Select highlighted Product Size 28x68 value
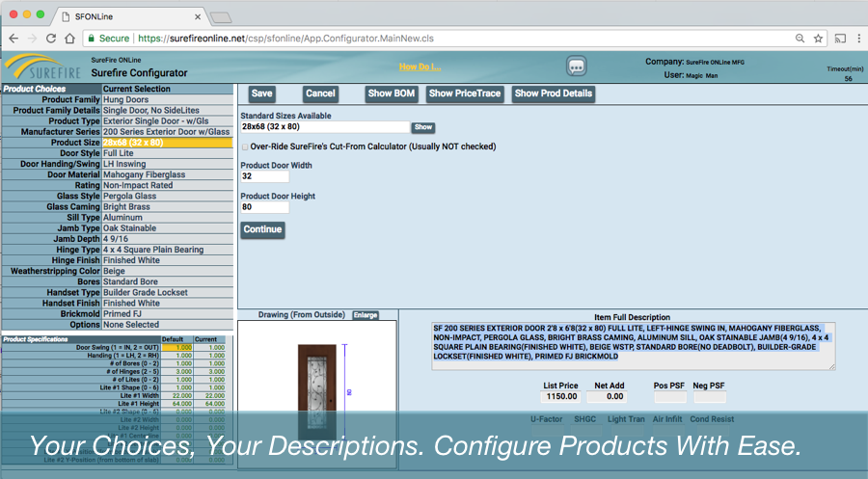Viewport: 868px width, 479px height. (x=167, y=143)
